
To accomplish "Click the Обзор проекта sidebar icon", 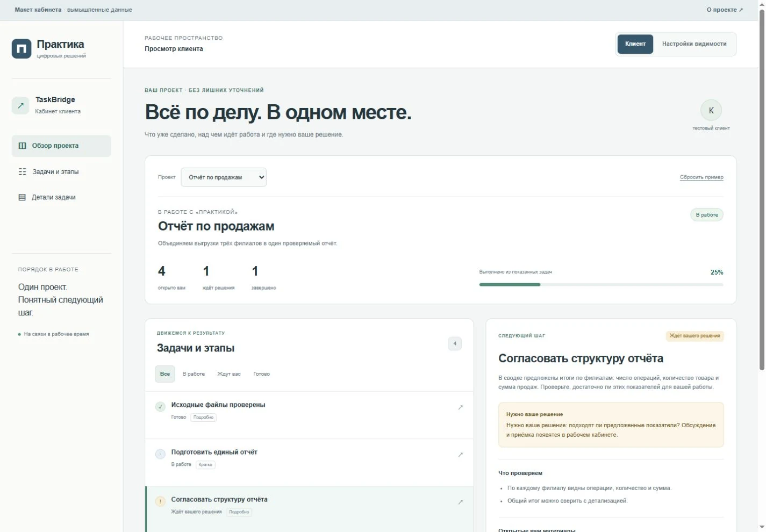I will [x=22, y=146].
